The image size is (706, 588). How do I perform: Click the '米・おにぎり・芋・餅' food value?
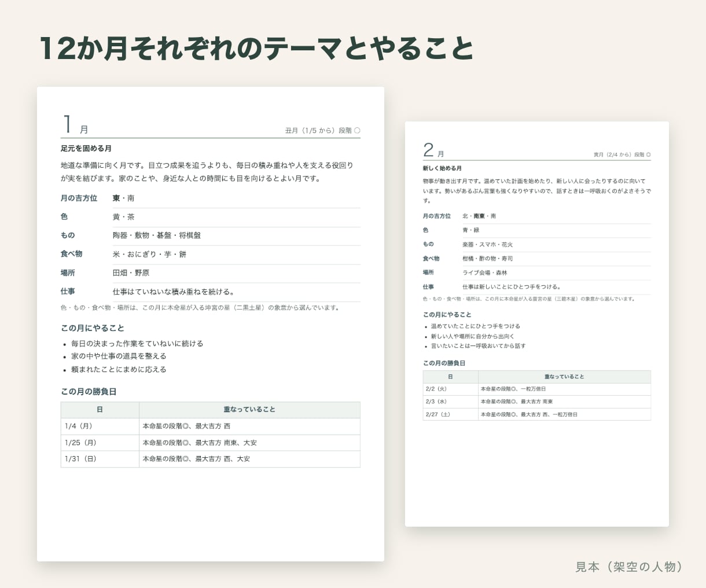pyautogui.click(x=149, y=254)
